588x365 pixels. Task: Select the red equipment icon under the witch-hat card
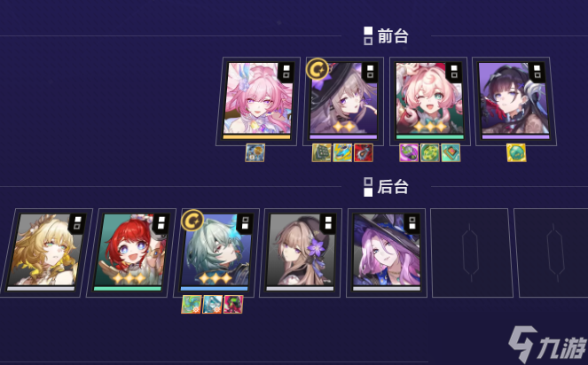point(364,153)
